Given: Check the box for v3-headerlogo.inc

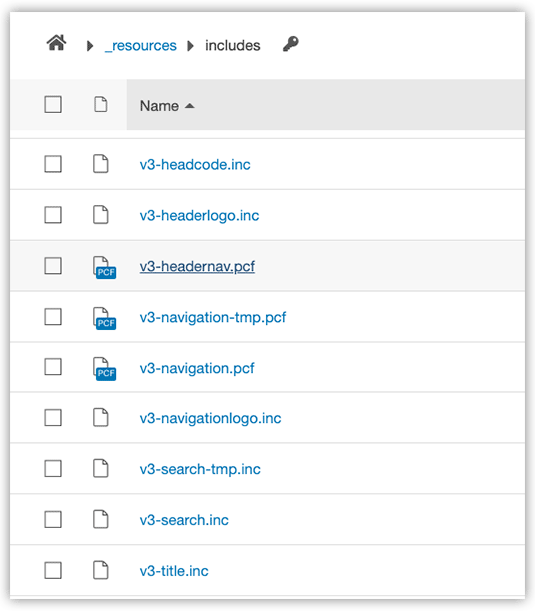Looking at the screenshot, I should [53, 215].
